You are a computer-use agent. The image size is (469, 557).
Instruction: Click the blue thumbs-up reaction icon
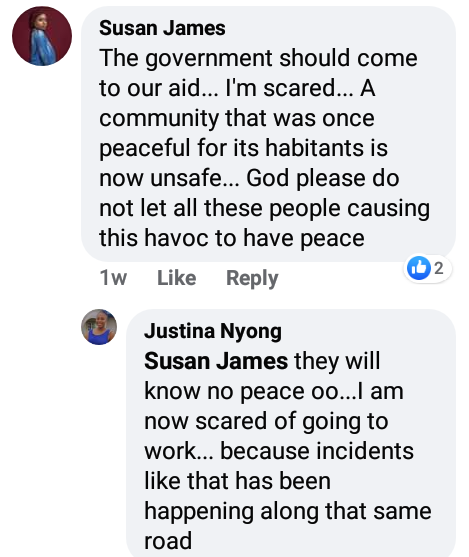point(419,268)
